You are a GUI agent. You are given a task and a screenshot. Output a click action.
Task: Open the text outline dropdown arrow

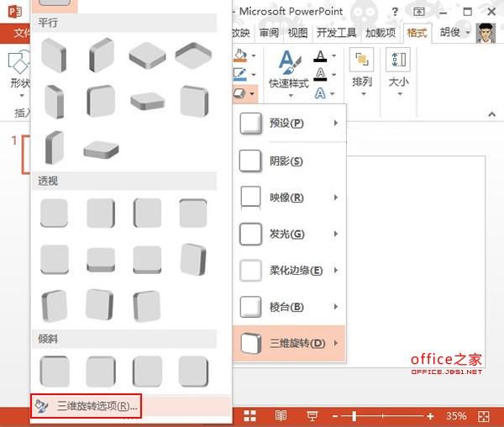point(333,75)
